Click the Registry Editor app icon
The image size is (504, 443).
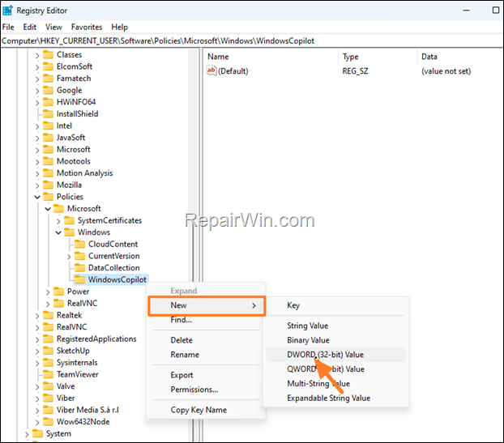pos(7,11)
